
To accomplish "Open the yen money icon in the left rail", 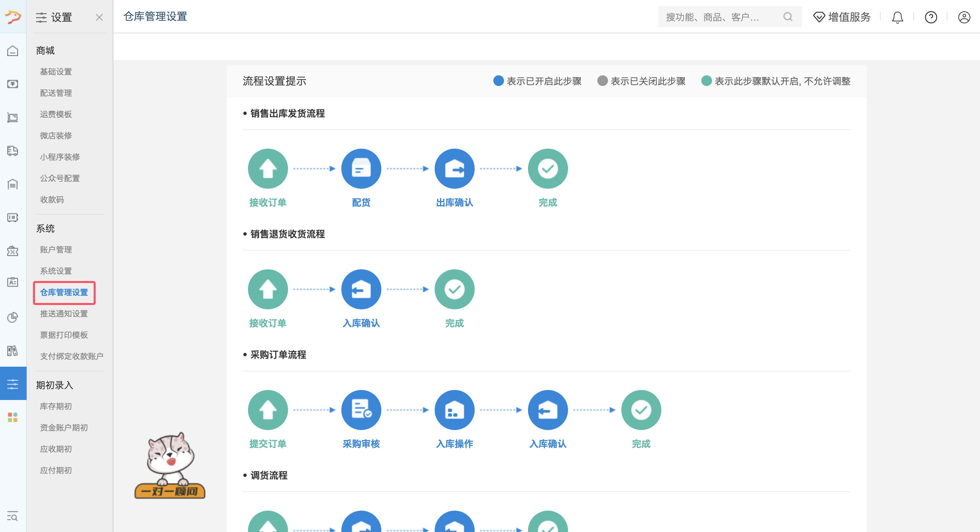I will pyautogui.click(x=13, y=84).
